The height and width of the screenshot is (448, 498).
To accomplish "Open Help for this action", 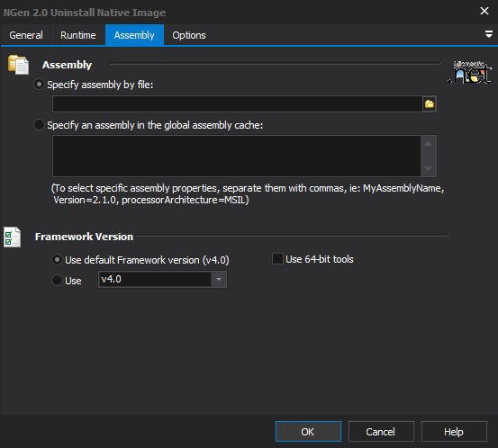I will click(454, 432).
